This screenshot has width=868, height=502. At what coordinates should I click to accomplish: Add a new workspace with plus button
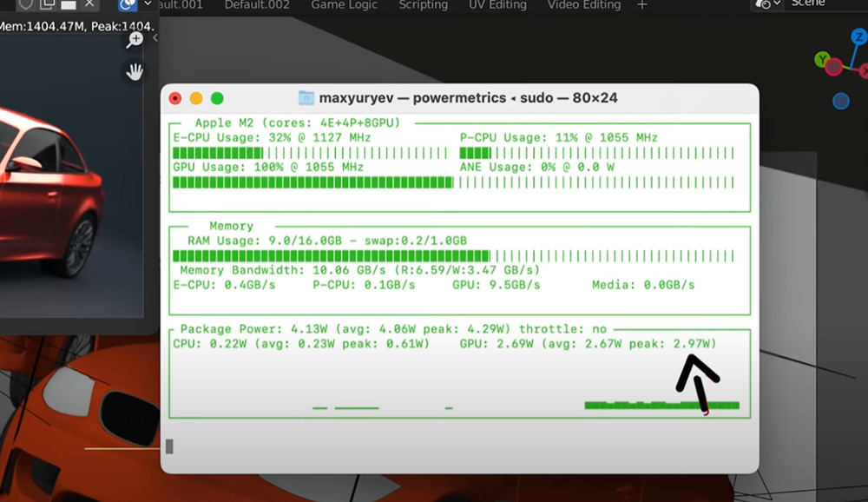click(x=642, y=5)
